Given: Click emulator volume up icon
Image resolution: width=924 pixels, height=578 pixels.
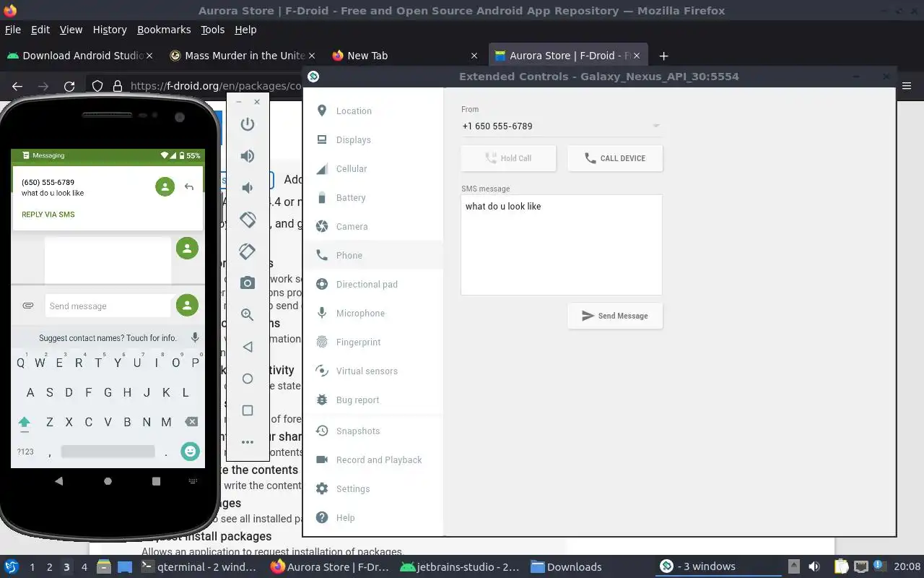Looking at the screenshot, I should (248, 156).
